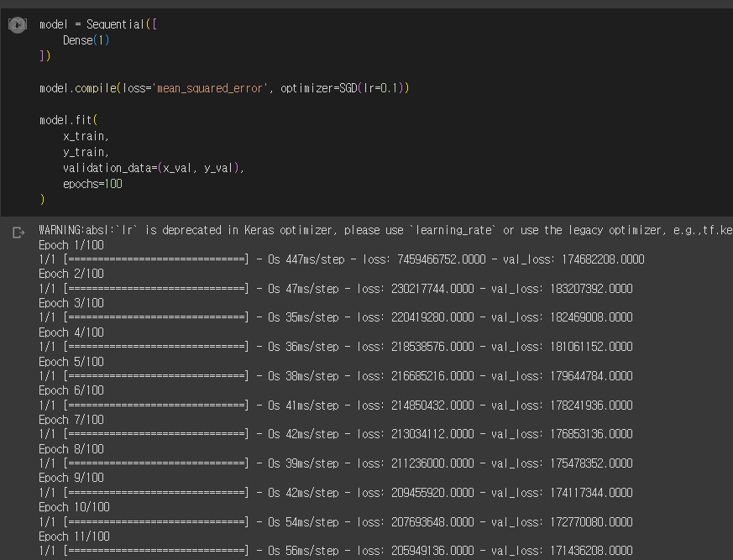Viewport: 733px width, 560px height.
Task: Click the WARNING:absl lr deprecated message
Action: tap(385, 230)
